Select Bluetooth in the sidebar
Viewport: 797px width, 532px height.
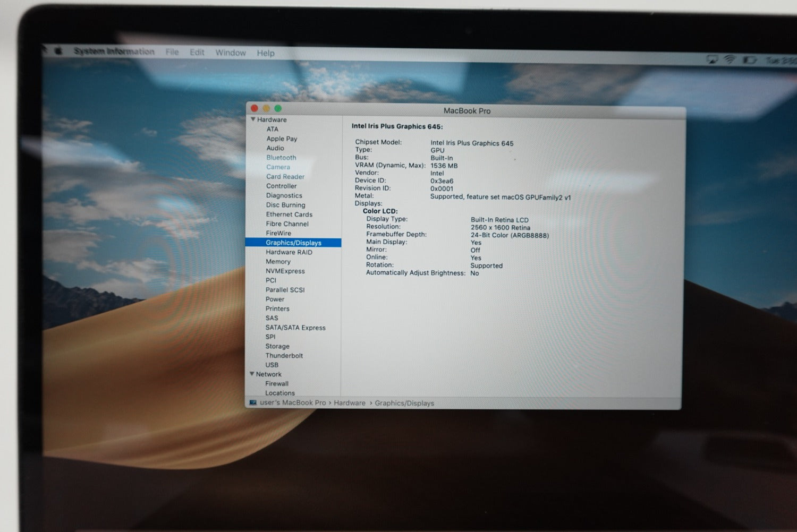click(x=281, y=158)
